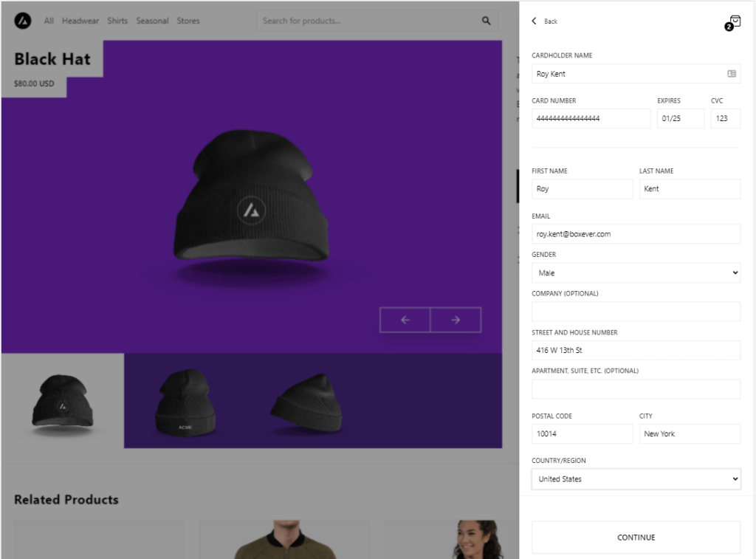
Task: Expand the Country/Region dropdown
Action: click(636, 479)
